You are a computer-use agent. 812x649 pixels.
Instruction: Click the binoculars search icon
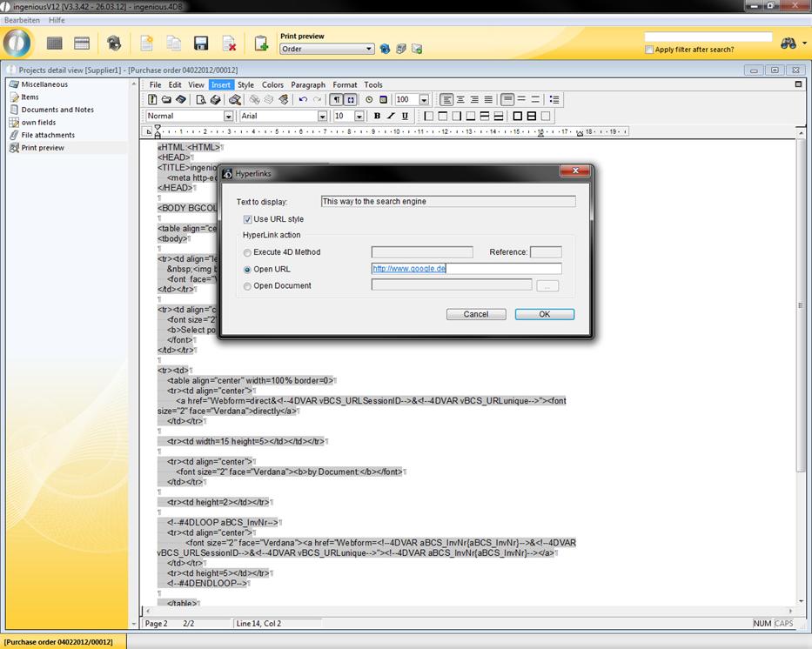pyautogui.click(x=789, y=43)
